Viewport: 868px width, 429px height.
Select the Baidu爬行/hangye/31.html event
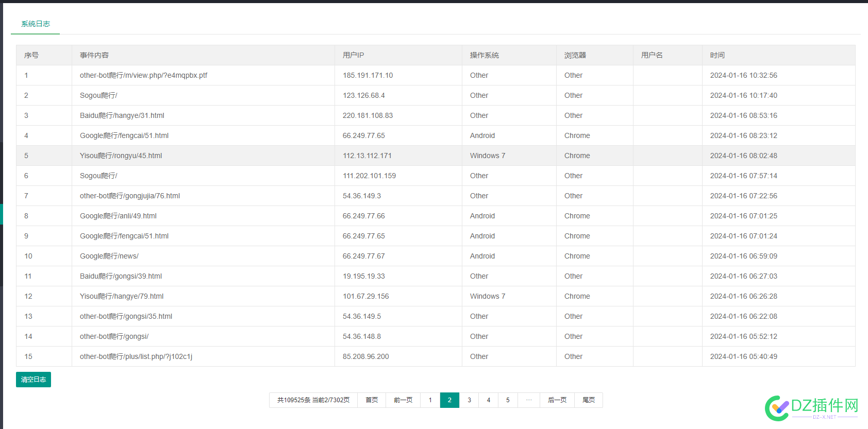point(122,115)
